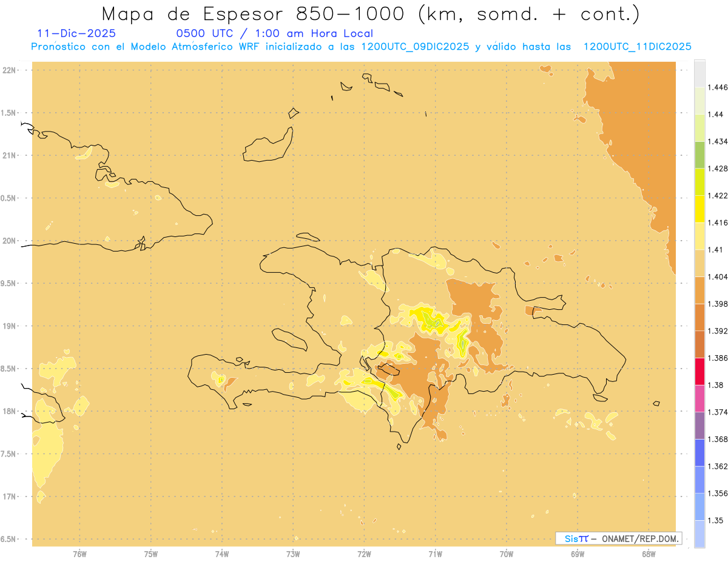Viewport: 728px width, 562px height.
Task: Click the 74W longitude label
Action: tap(222, 554)
